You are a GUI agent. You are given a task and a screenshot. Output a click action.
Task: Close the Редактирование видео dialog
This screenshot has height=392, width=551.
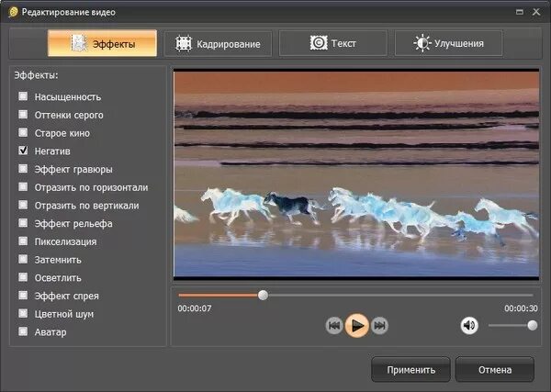(536, 12)
